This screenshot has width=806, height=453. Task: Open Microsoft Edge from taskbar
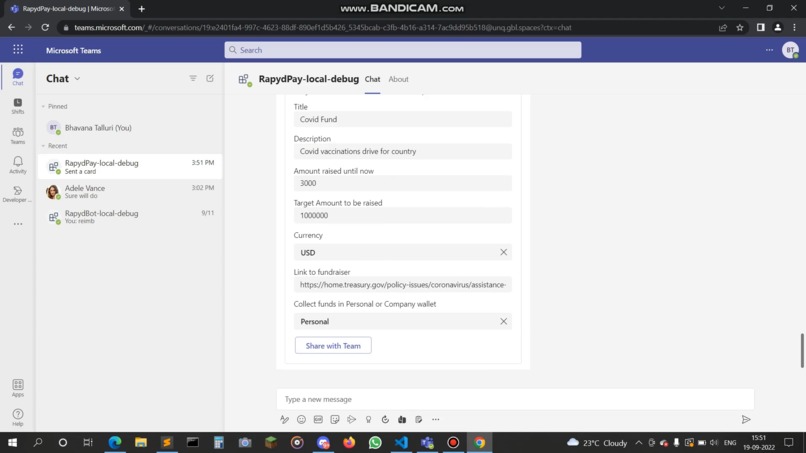[115, 442]
